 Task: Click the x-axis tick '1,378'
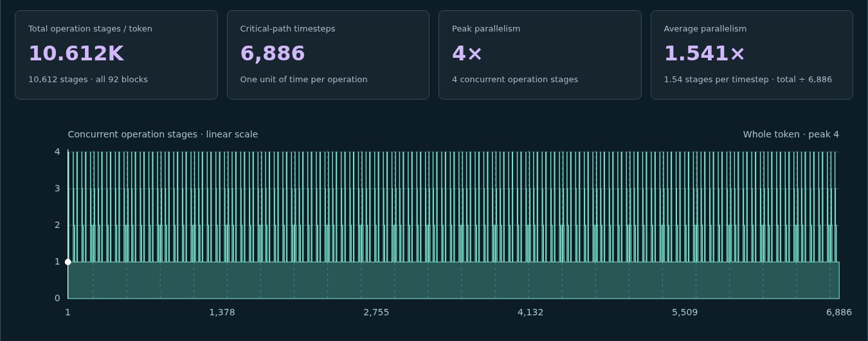tap(222, 313)
